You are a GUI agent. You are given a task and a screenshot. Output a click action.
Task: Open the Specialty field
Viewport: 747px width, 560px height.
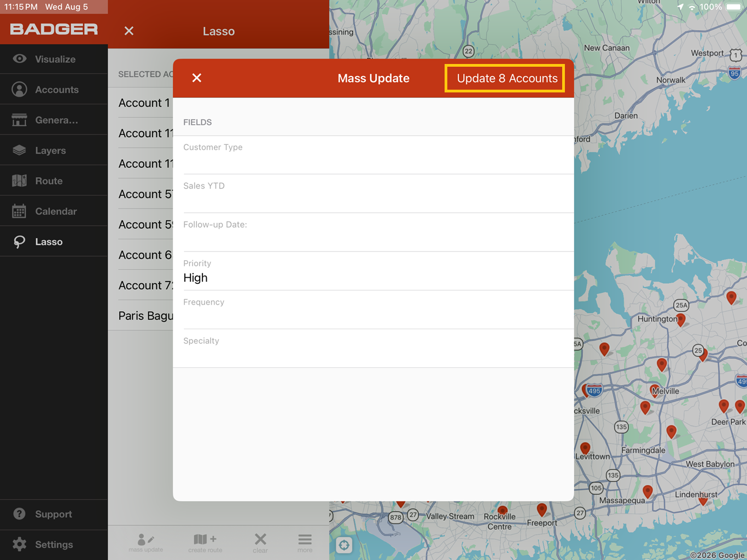point(373,348)
